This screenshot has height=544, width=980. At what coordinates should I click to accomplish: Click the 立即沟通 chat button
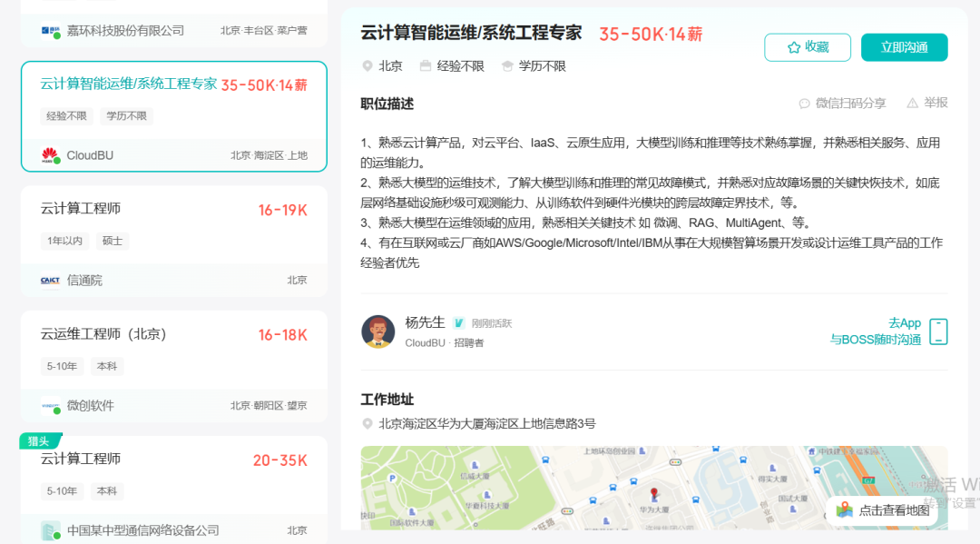click(904, 47)
